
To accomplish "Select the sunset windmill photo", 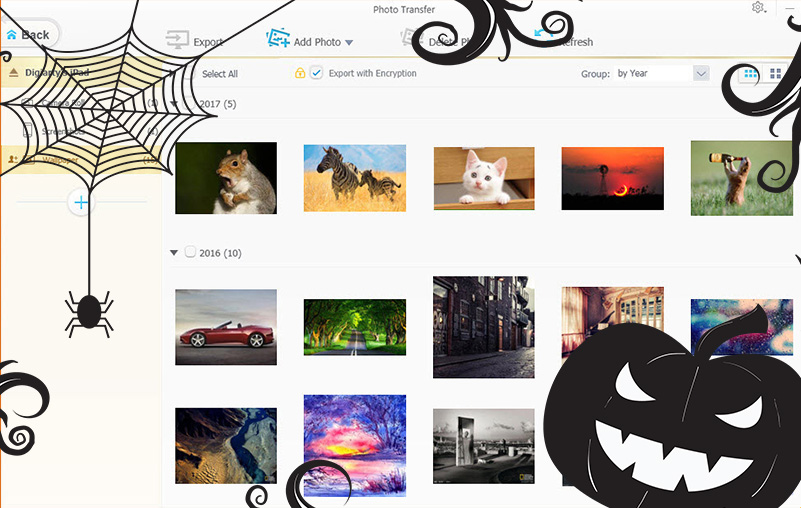I will point(612,178).
